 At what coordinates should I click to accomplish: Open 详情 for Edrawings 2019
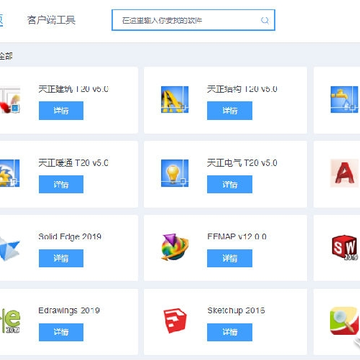click(x=61, y=332)
